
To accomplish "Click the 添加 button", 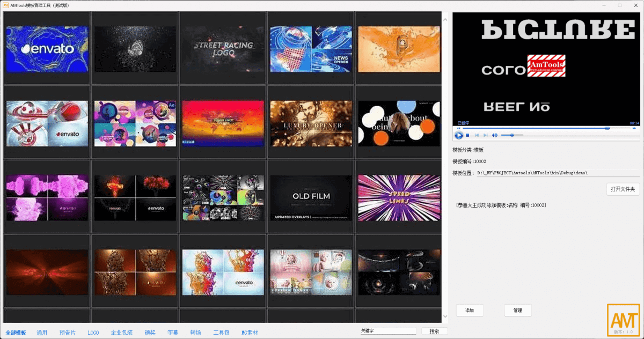I will pyautogui.click(x=470, y=311).
